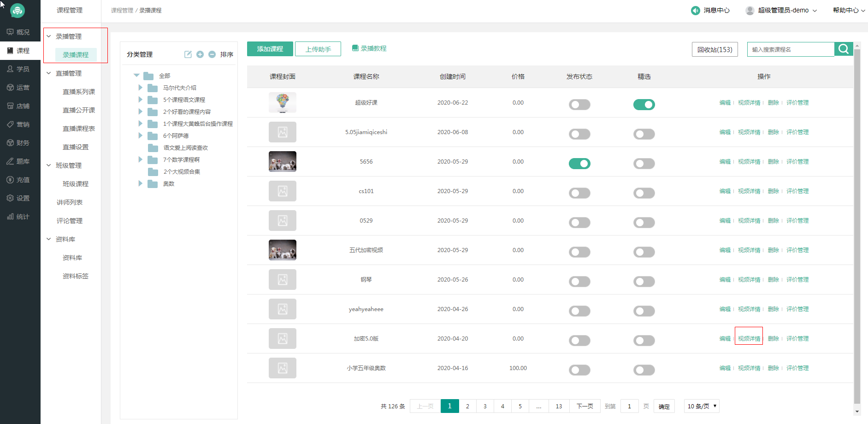The width and height of the screenshot is (868, 424).
Task: Open the Settings gear in sidebar
Action: (18, 198)
